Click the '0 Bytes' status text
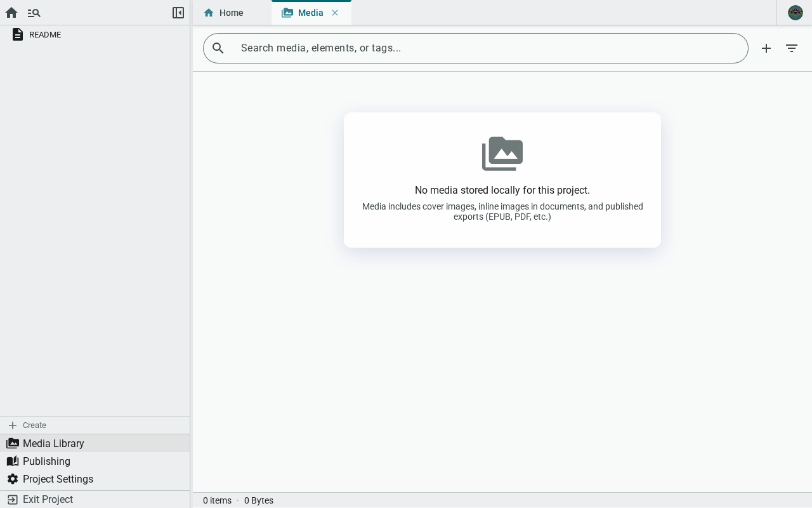812x508 pixels. pyautogui.click(x=259, y=500)
